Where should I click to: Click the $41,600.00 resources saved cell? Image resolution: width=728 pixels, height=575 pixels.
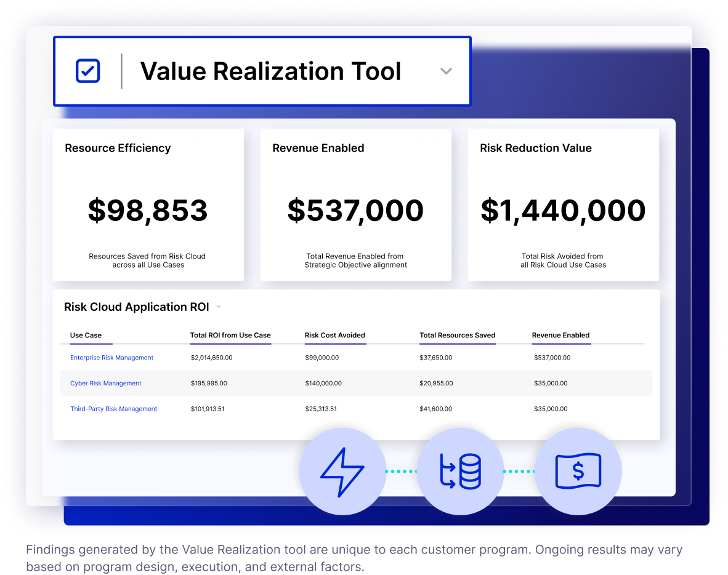click(x=436, y=409)
